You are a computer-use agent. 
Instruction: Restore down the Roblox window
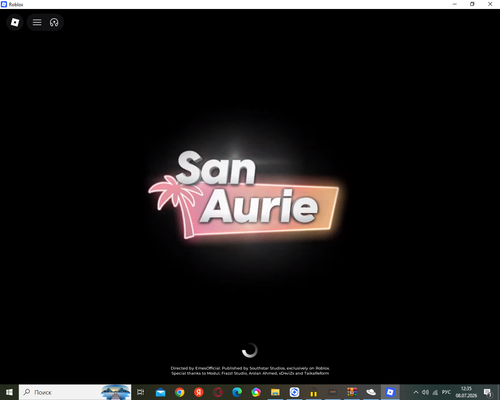[472, 4]
